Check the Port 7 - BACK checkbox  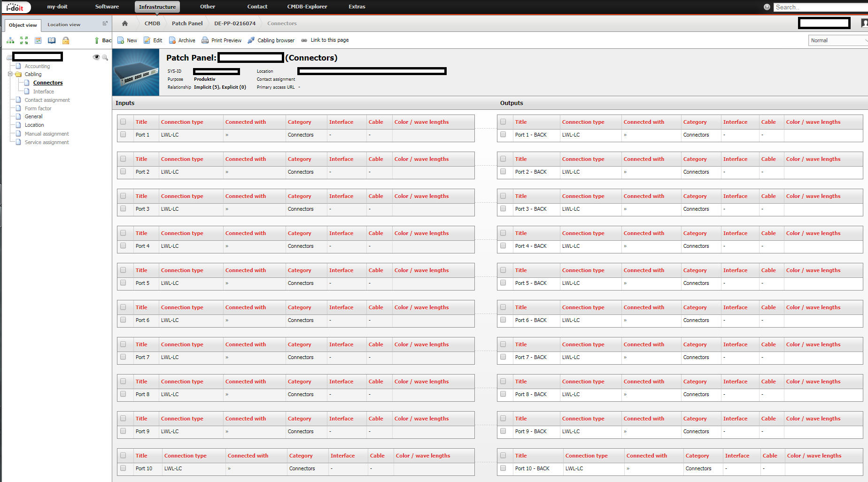tap(503, 357)
